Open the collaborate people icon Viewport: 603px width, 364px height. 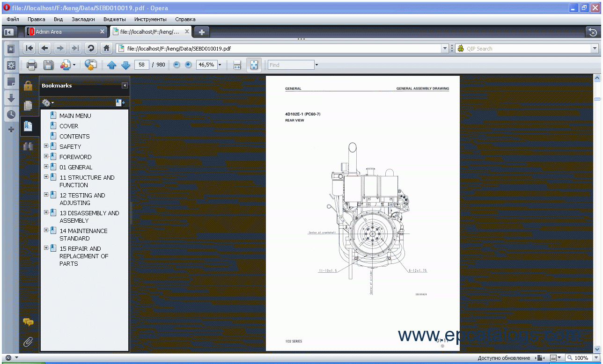pyautogui.click(x=66, y=65)
